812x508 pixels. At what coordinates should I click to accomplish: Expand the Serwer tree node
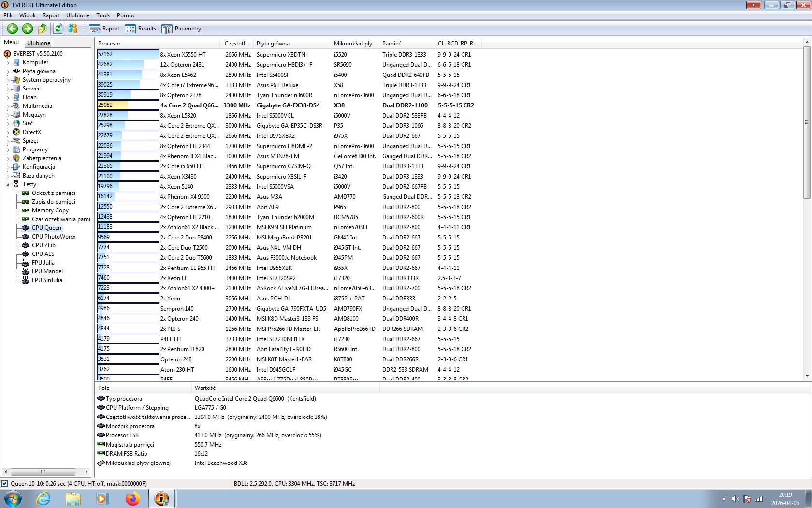8,89
